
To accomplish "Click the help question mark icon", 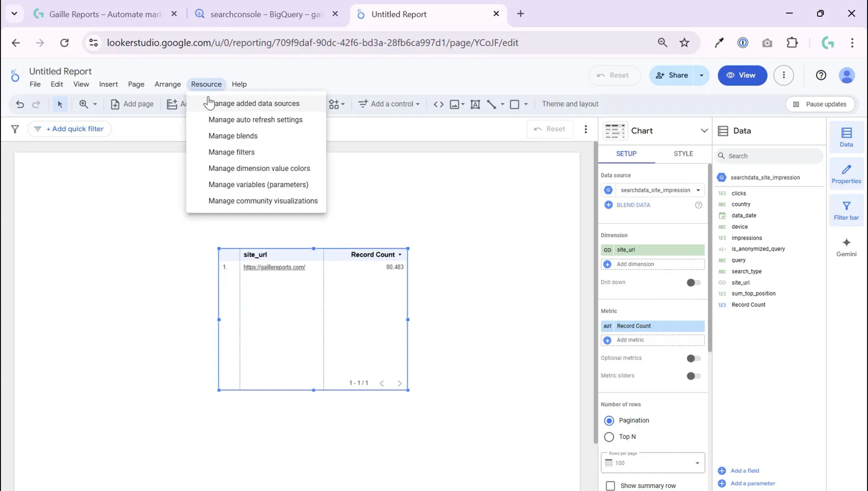I will [821, 75].
